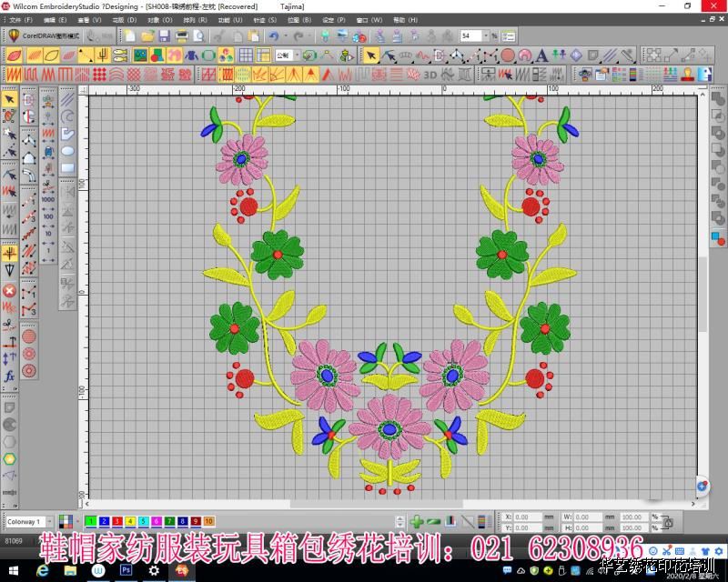Switch to CorelDRAW graphics mode
The image size is (728, 582).
pos(43,35)
